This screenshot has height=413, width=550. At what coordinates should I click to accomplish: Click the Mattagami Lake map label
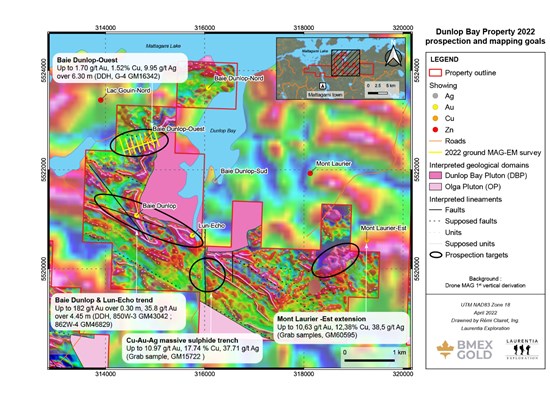tap(163, 46)
